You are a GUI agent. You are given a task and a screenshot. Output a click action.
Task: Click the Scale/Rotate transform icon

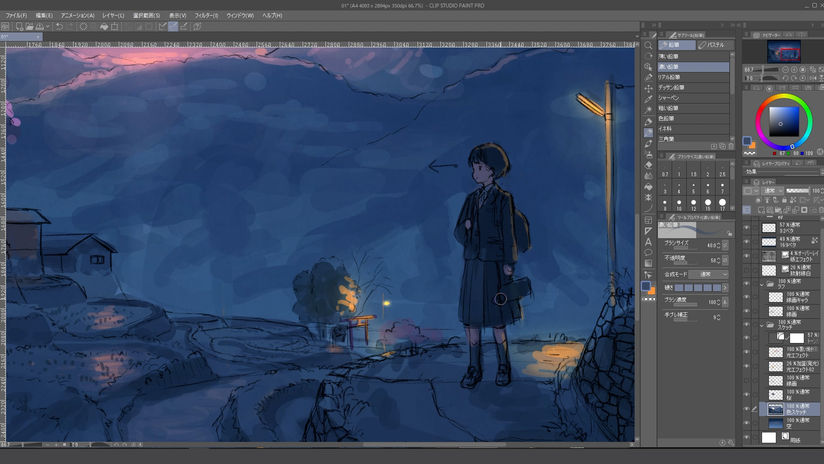(115, 26)
